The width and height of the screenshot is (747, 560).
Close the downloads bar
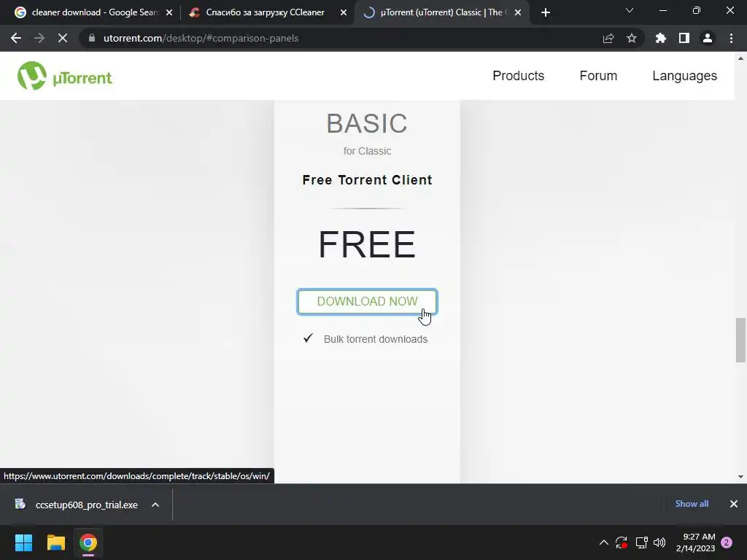pyautogui.click(x=734, y=504)
